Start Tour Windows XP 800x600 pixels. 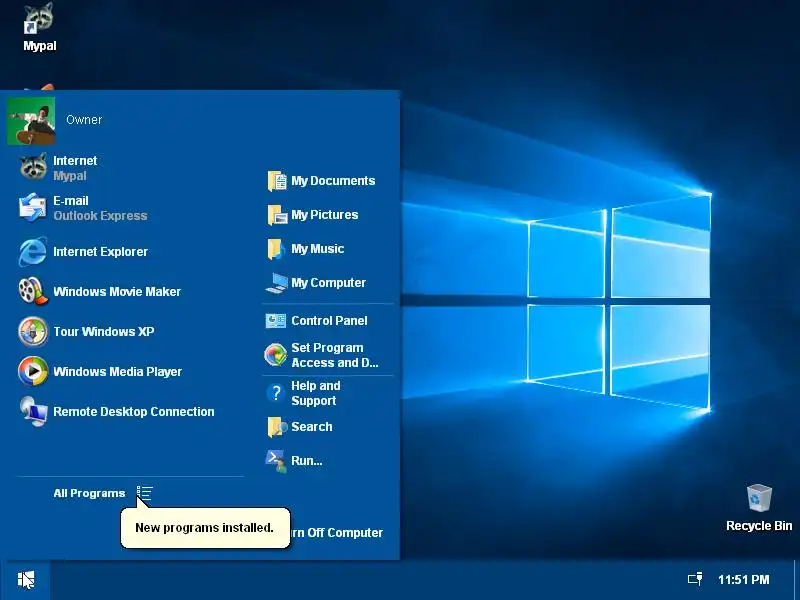pyautogui.click(x=86, y=332)
